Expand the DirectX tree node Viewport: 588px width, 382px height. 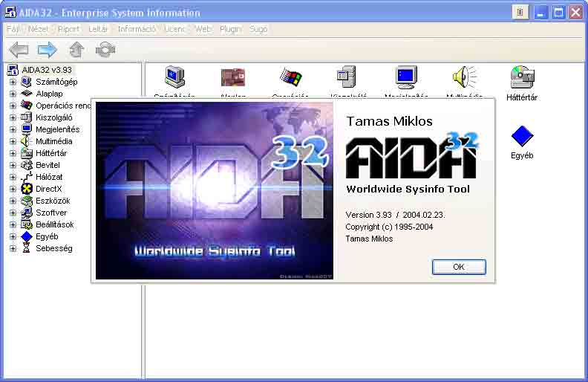tap(13, 189)
